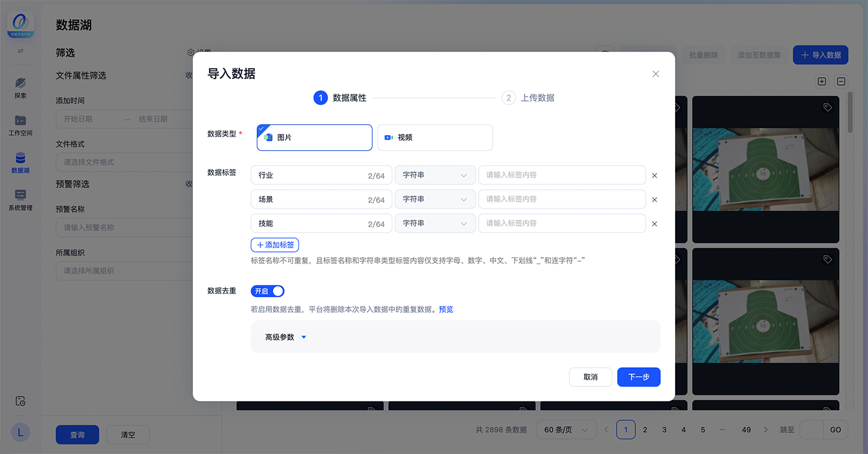Select the 图片 data type

315,137
